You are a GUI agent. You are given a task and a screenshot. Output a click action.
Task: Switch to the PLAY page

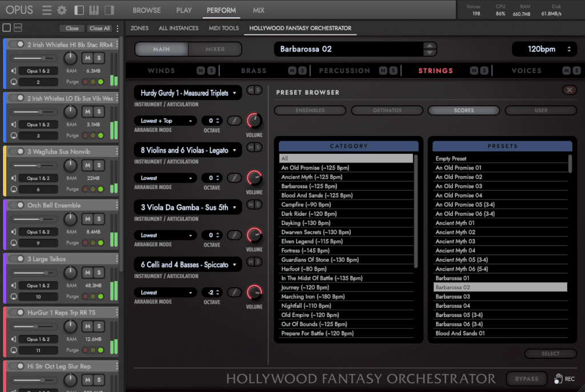click(x=184, y=10)
